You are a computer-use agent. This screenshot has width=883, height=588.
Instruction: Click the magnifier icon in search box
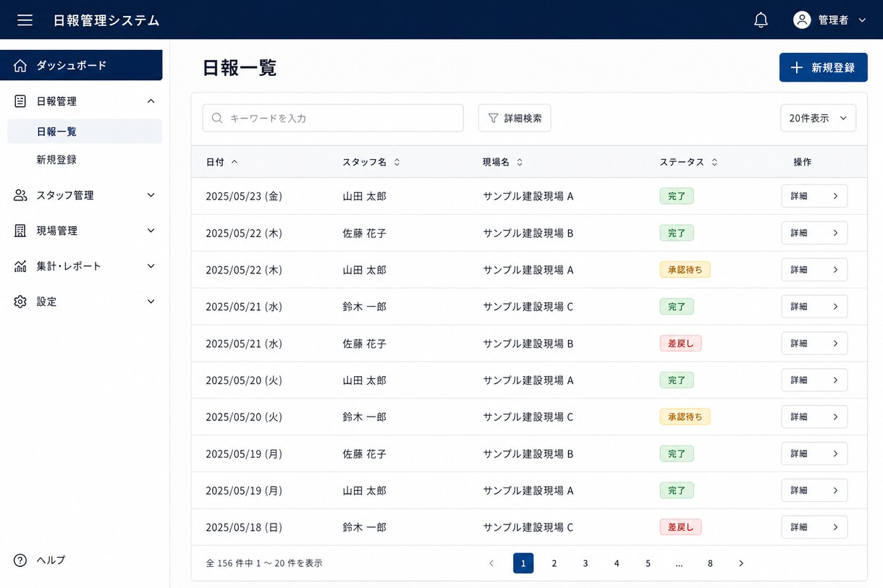[217, 118]
